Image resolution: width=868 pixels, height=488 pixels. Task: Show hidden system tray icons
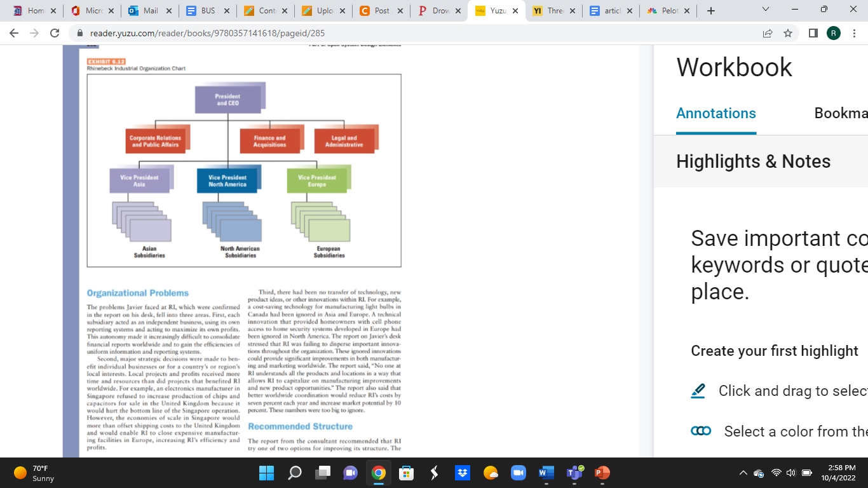tap(743, 473)
